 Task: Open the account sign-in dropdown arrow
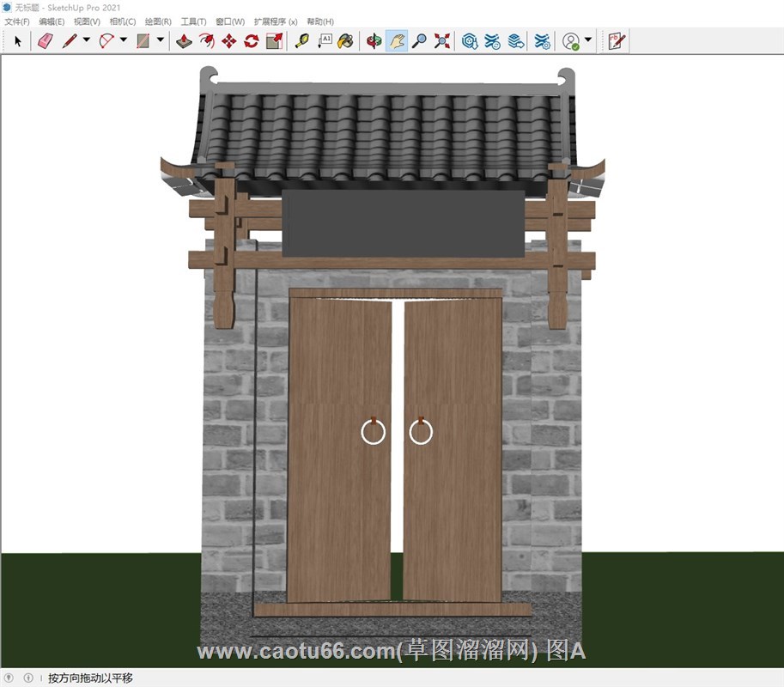pyautogui.click(x=588, y=40)
